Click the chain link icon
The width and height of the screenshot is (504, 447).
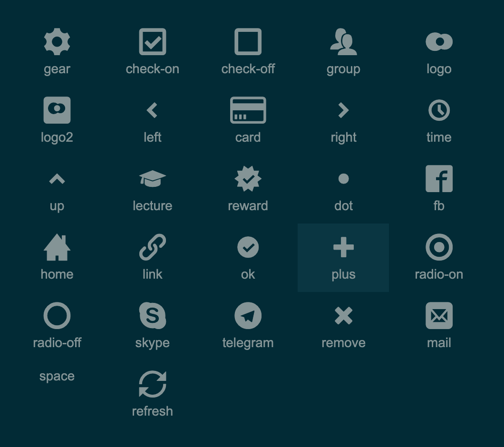point(153,247)
